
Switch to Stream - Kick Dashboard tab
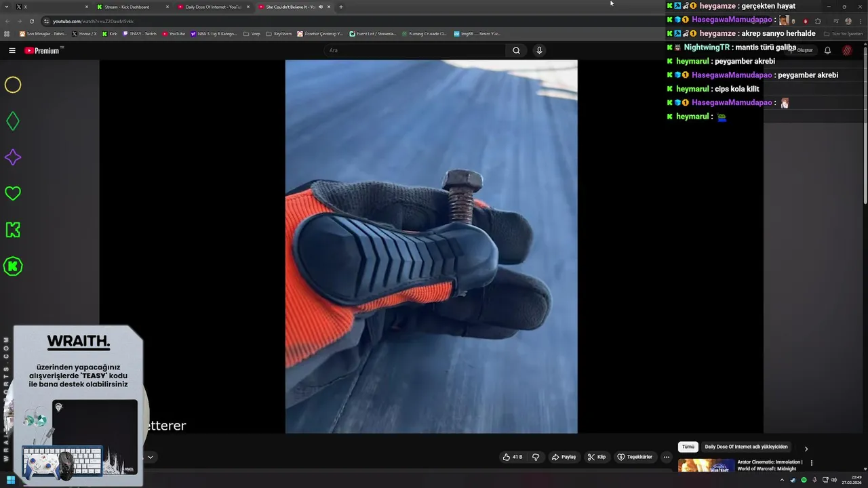(x=132, y=7)
